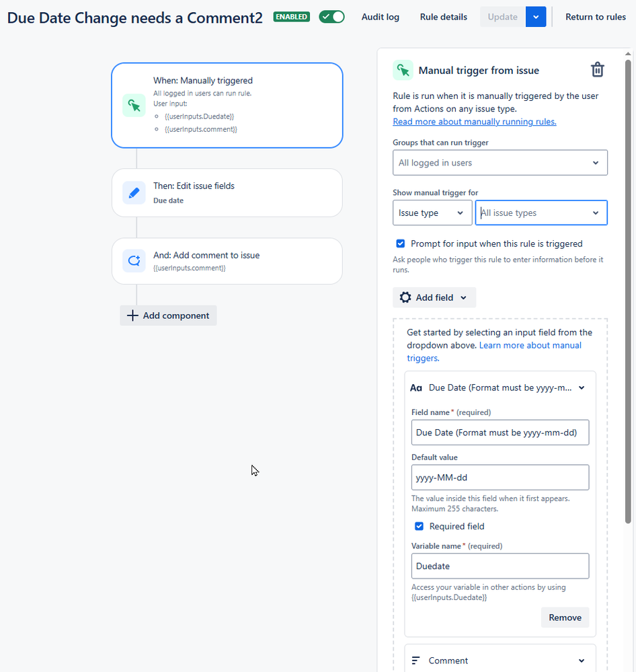This screenshot has height=672, width=636.
Task: Click the Default value input box
Action: pos(500,478)
